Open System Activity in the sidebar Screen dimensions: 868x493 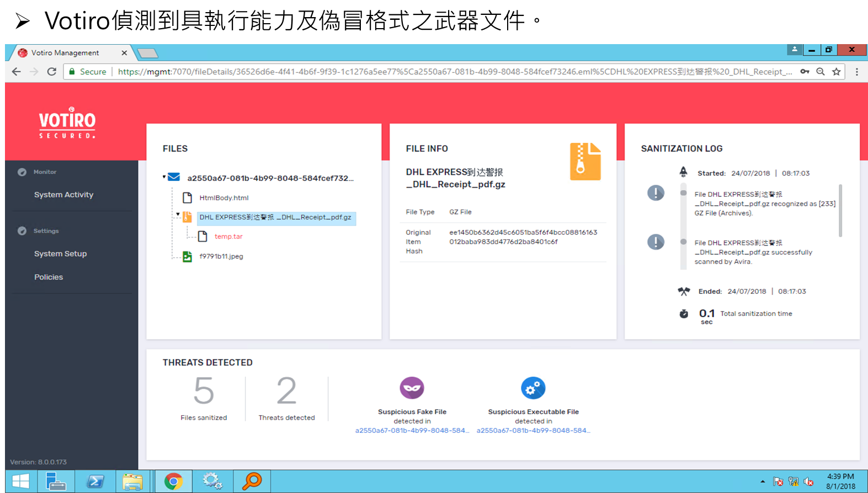pos(63,195)
